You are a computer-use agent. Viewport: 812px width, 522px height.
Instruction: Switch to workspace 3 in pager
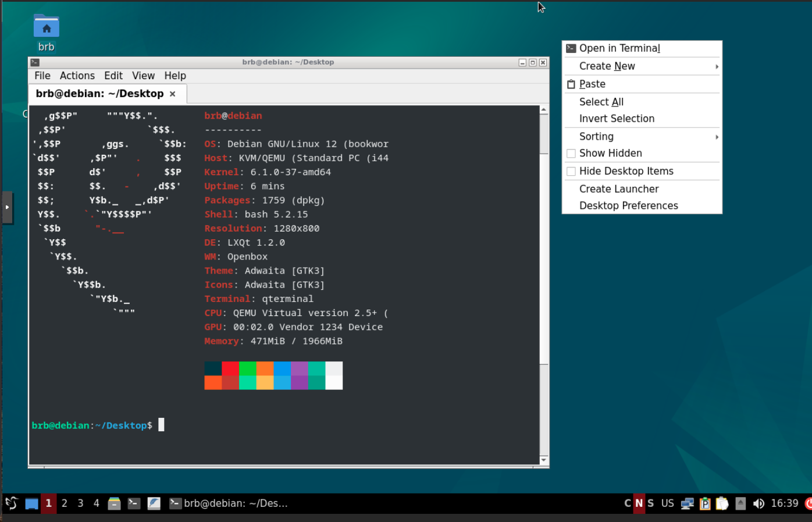tap(80, 503)
